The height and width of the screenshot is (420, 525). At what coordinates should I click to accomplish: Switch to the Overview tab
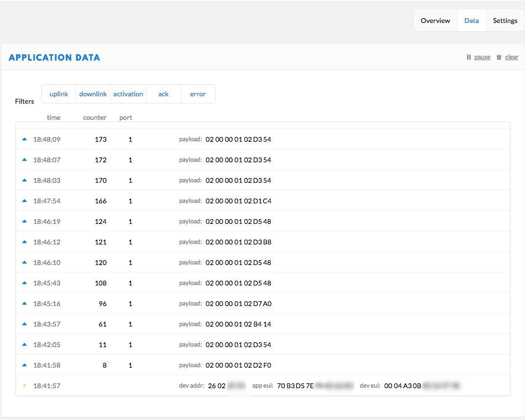click(435, 21)
